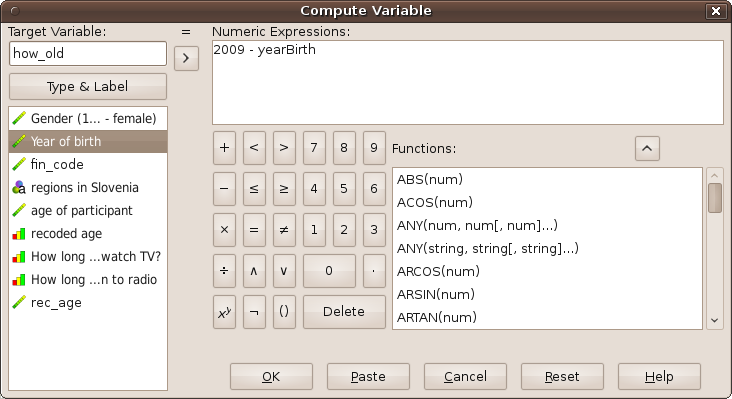Click the division operator key
Image resolution: width=732 pixels, height=399 pixels.
[x=224, y=271]
